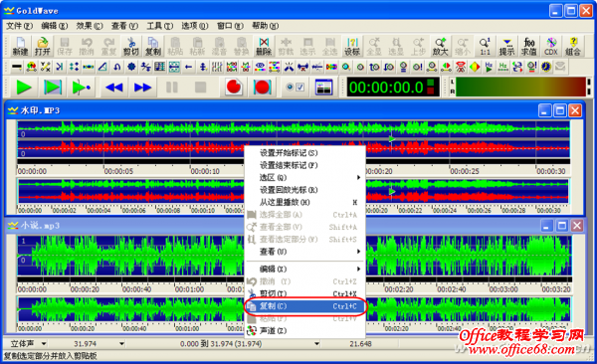Click the gray stop square button
Viewport: 597px width, 364px height.
[x=200, y=88]
